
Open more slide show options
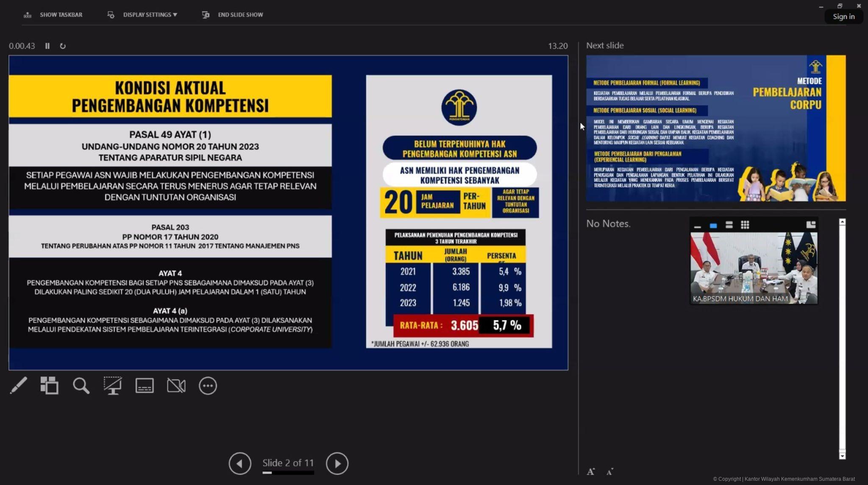click(x=208, y=386)
